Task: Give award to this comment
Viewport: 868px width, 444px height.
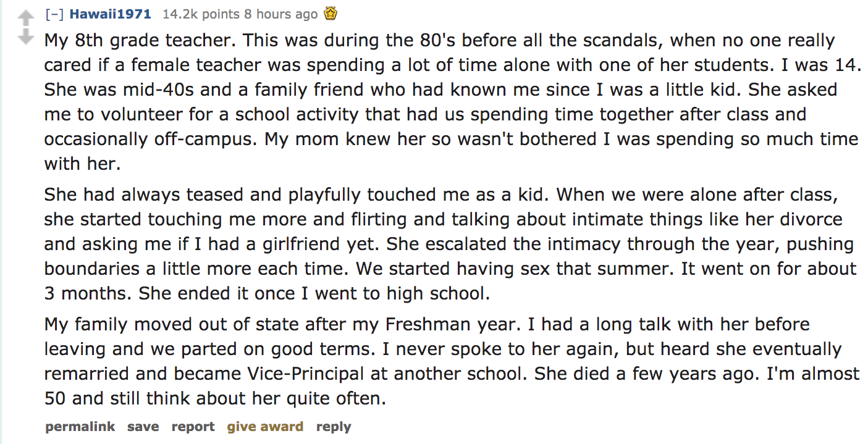Action: [x=265, y=427]
